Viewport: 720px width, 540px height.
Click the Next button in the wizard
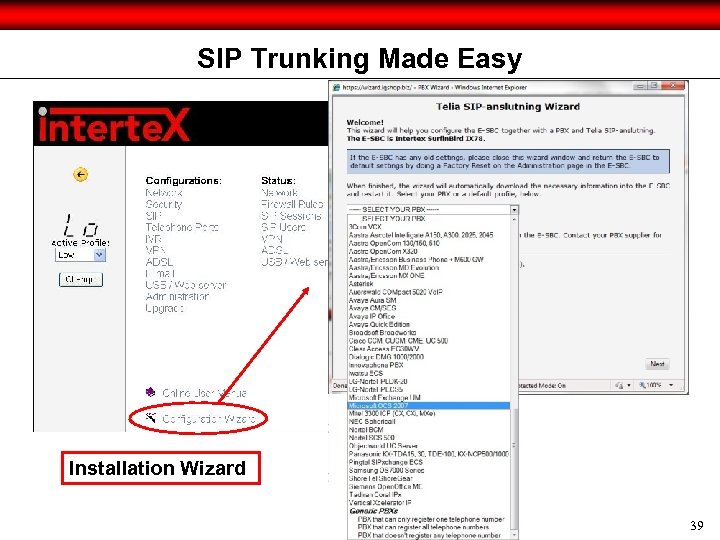pos(657,364)
